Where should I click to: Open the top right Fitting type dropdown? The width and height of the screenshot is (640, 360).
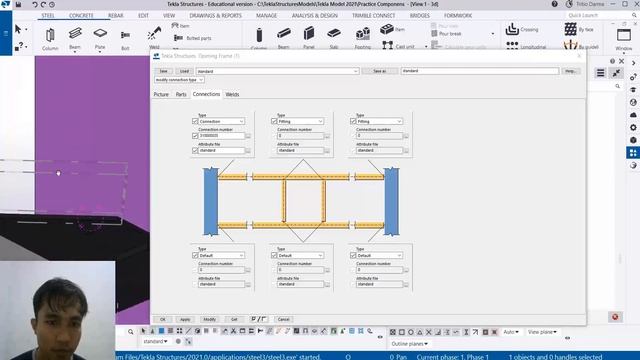380,121
